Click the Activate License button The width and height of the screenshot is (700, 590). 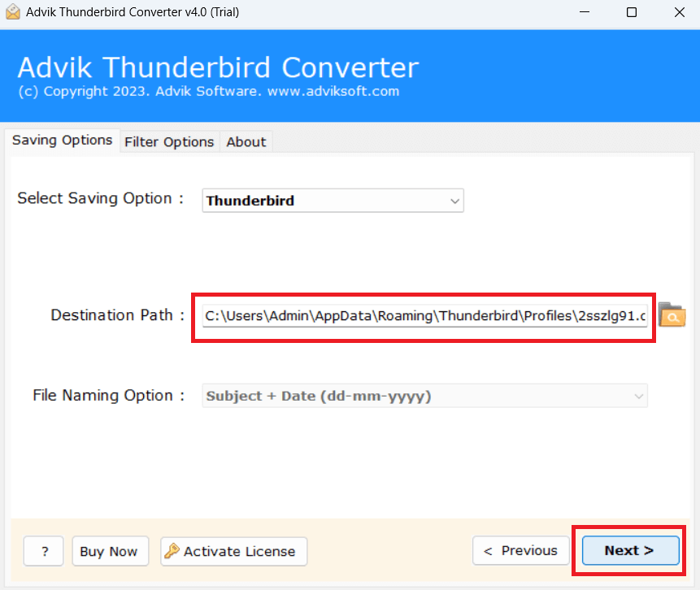point(234,551)
